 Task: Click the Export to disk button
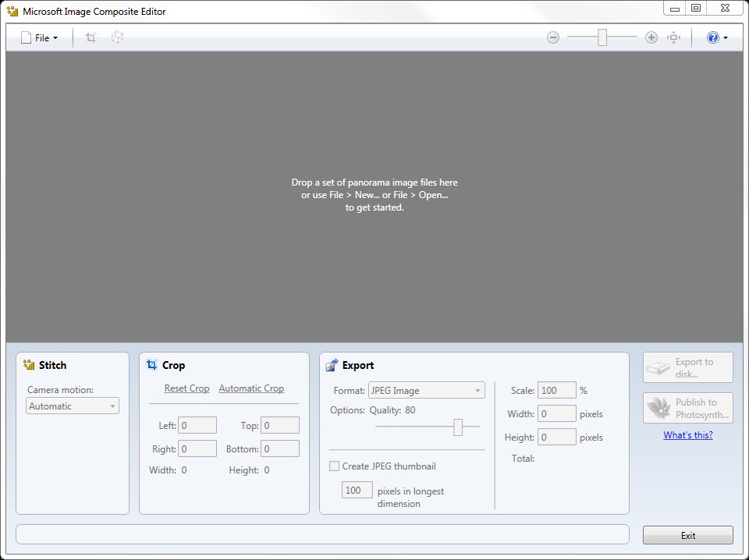coord(687,367)
